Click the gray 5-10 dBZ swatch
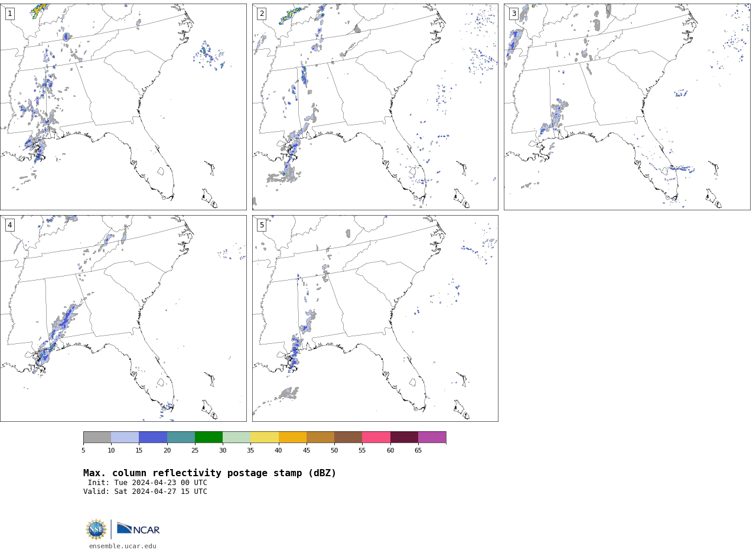Screen dimensions: 756x553 (97, 437)
